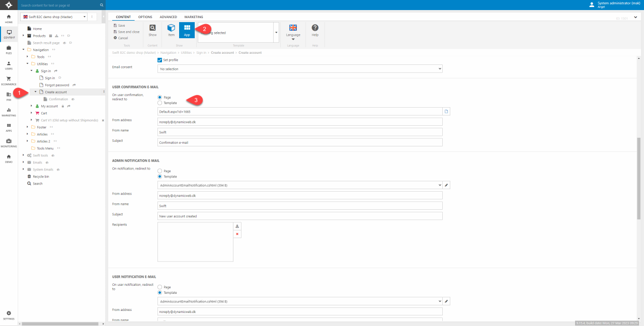Click Save and close button
644x326 pixels.
pos(128,32)
